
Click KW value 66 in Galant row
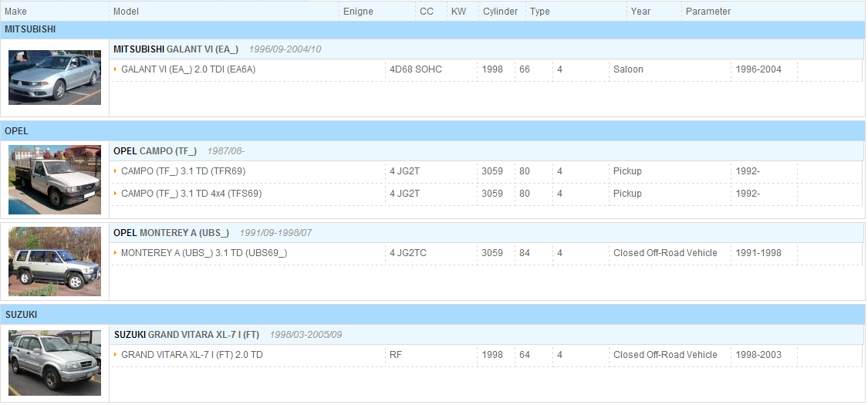525,69
